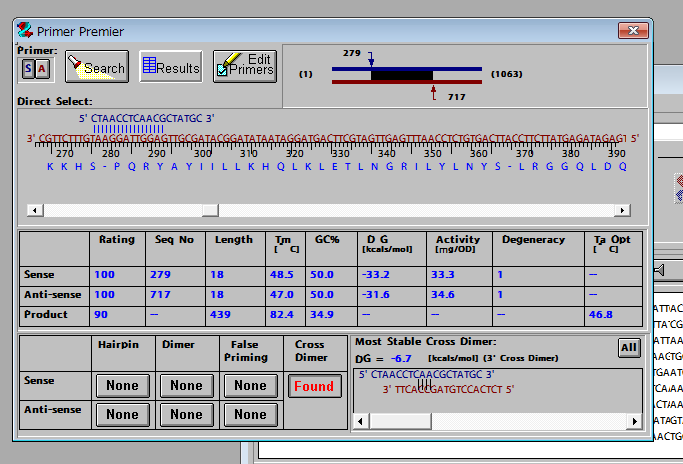
Task: Click the Search flashlight button
Action: tap(96, 67)
